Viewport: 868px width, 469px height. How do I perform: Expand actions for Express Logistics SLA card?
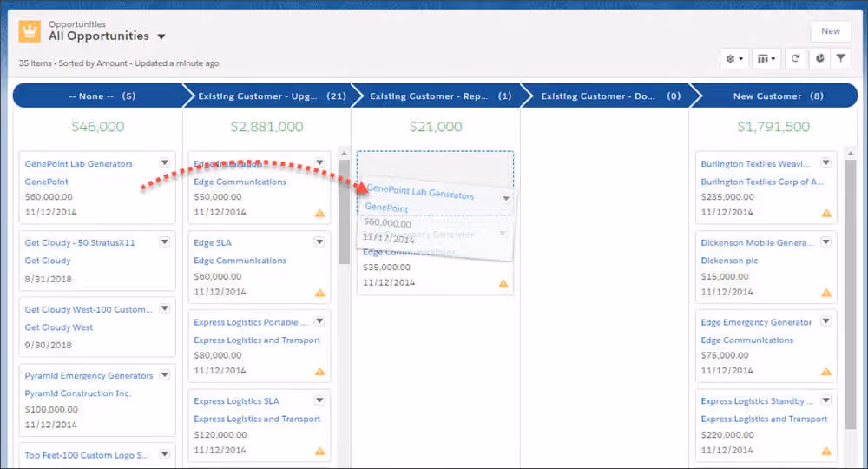pyautogui.click(x=319, y=400)
